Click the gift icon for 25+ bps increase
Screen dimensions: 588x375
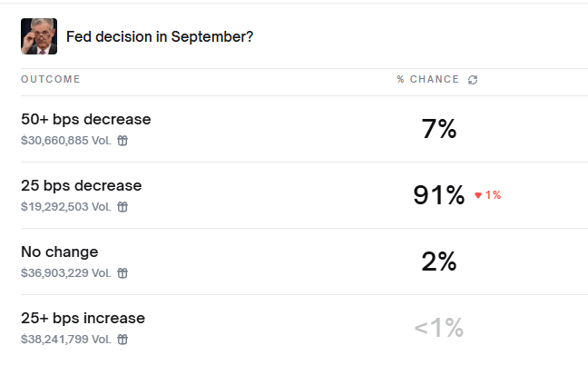(x=122, y=340)
